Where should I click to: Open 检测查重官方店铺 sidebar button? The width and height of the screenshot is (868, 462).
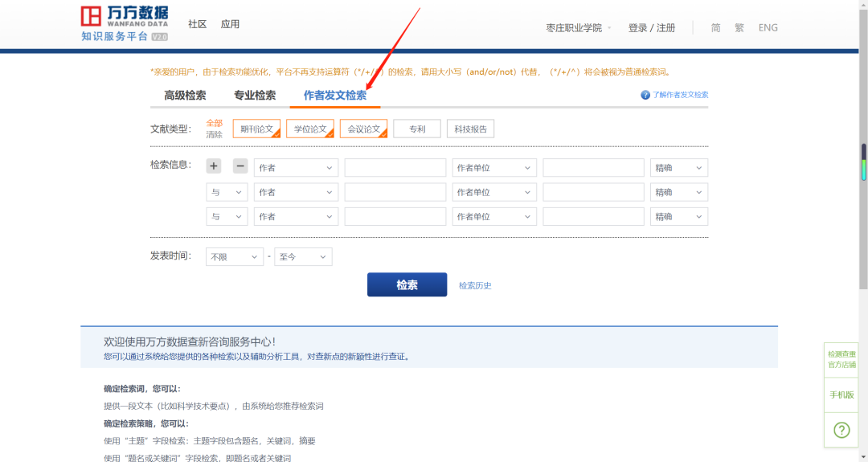coord(841,360)
